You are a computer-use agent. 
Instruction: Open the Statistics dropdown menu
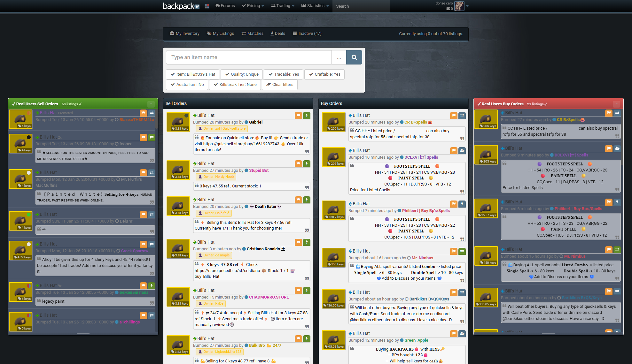pos(315,6)
